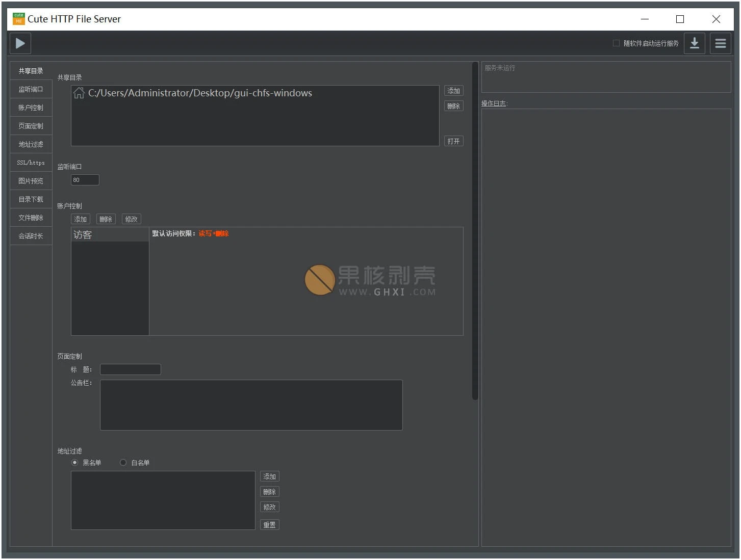Image resolution: width=741 pixels, height=560 pixels.
Task: Click 修改 button under account control
Action: (x=131, y=219)
